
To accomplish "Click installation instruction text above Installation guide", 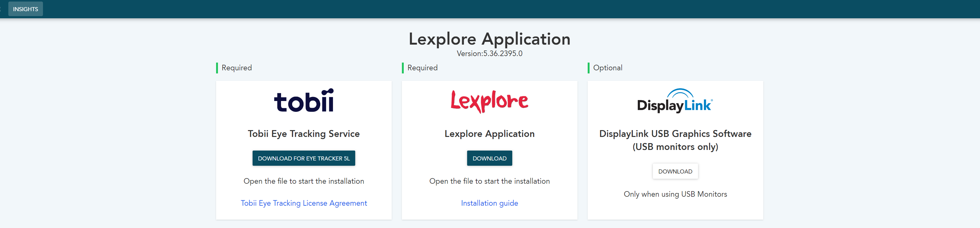I will (489, 181).
